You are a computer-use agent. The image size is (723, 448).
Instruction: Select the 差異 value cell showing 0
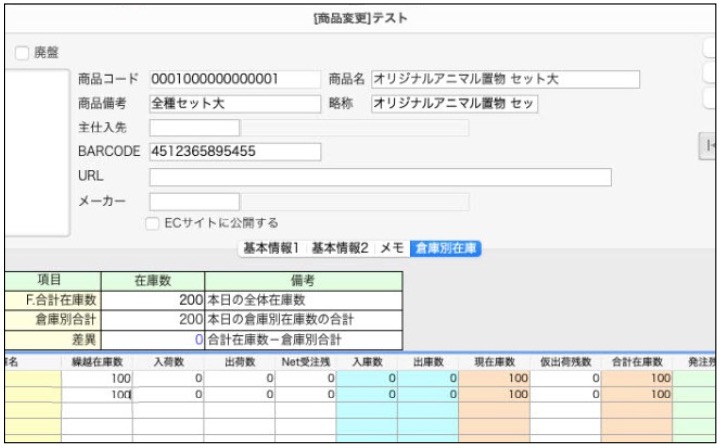click(x=153, y=340)
